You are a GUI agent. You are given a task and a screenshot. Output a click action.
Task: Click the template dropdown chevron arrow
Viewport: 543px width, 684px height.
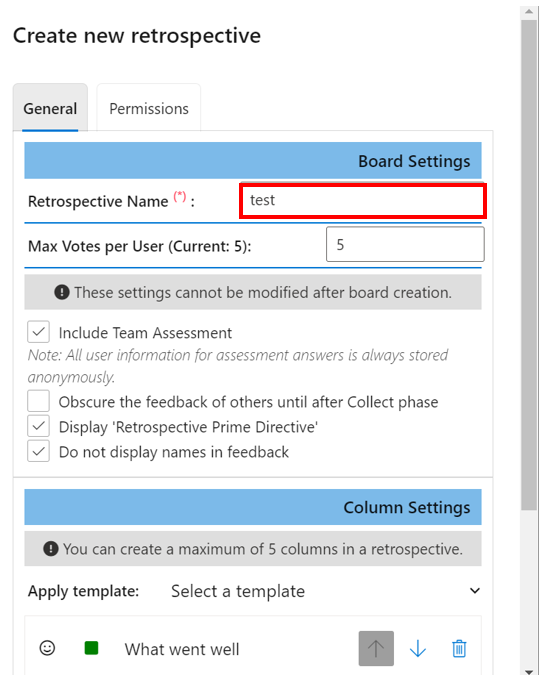[475, 591]
